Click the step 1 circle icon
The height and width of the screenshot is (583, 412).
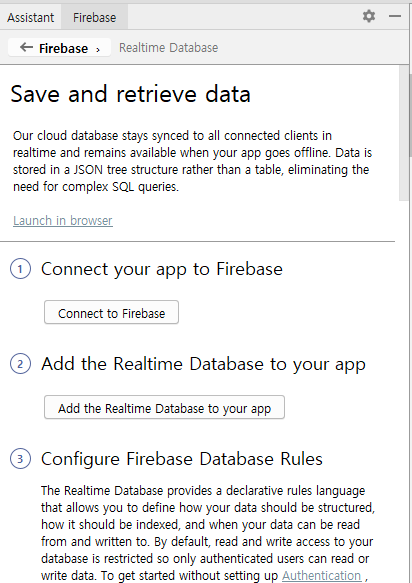point(20,269)
